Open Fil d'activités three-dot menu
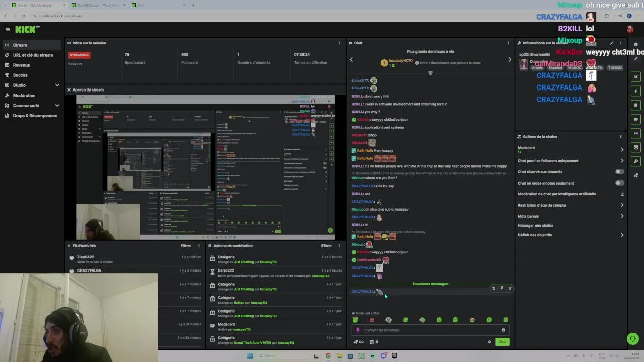 (x=199, y=246)
